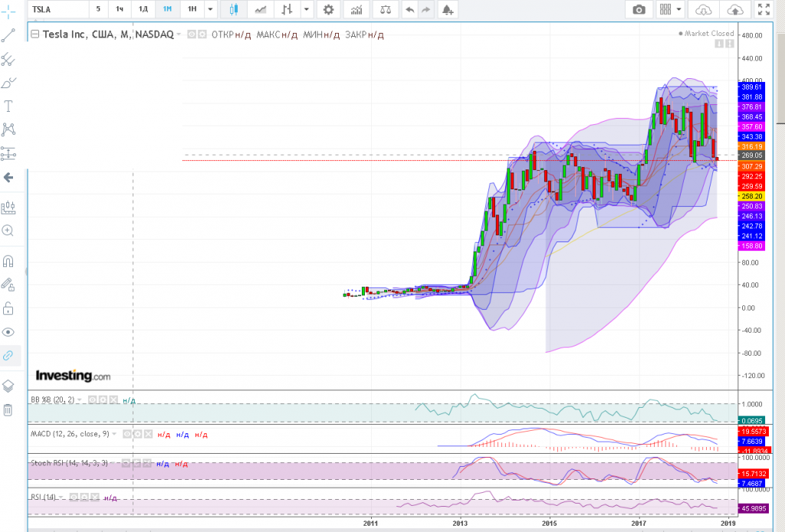Select the 1М monthly interval
Screen dimensions: 785x532
tap(167, 9)
